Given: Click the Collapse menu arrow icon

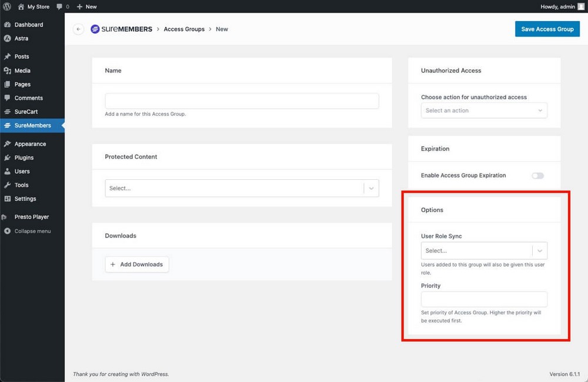Looking at the screenshot, I should [x=7, y=231].
